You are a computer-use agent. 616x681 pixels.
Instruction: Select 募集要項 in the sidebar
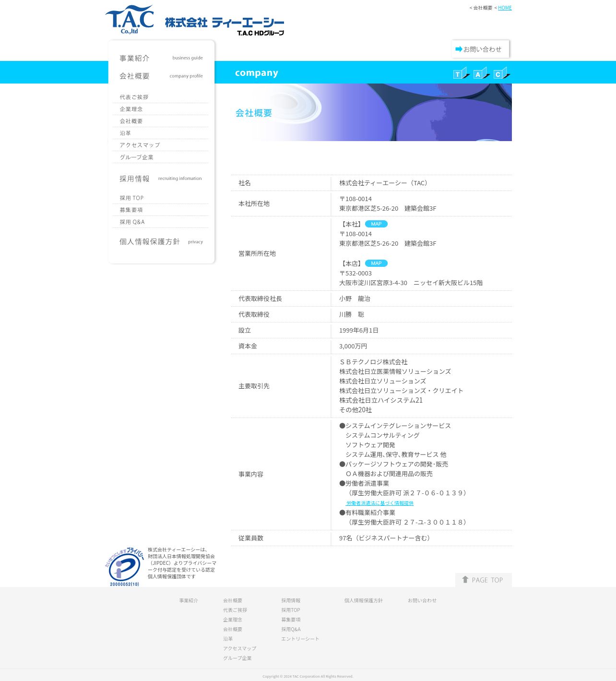click(x=161, y=210)
